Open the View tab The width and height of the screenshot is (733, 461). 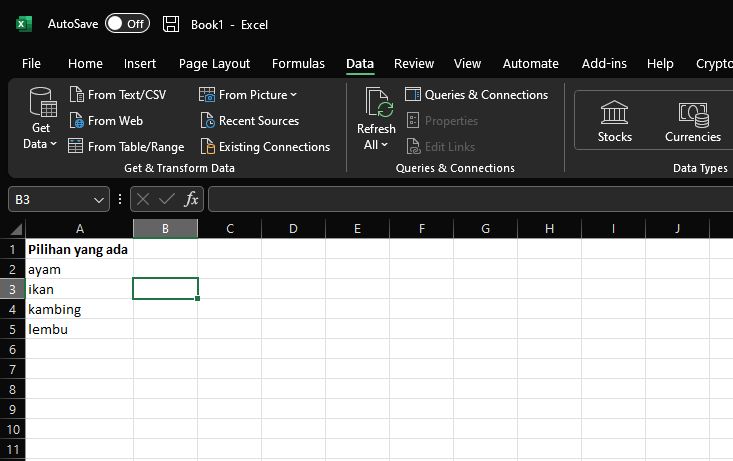point(467,64)
